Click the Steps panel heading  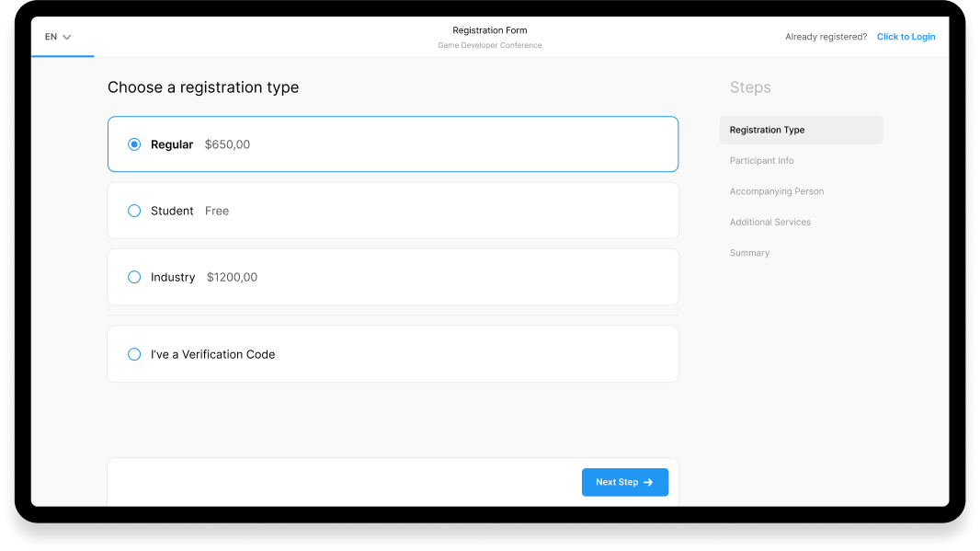750,87
